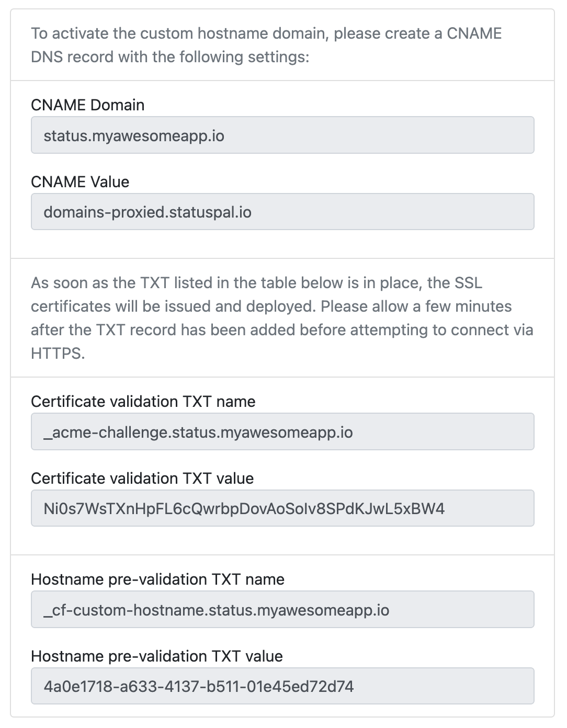Focus the Certificate validation TXT name field
Screen dimensions: 567x728
[282, 432]
